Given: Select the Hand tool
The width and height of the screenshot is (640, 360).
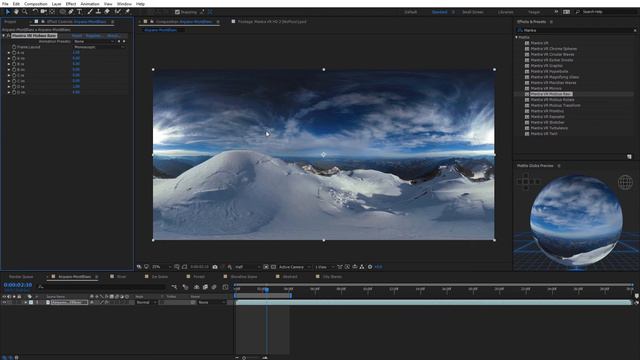Looking at the screenshot, I should coord(16,12).
